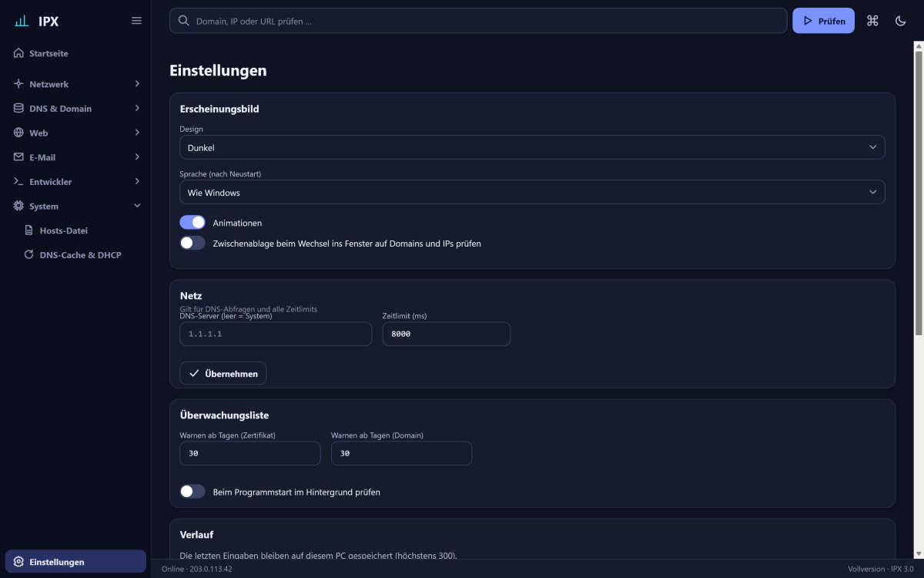Viewport: 924px width, 578px height.
Task: Click the DNS & Domain database icon
Action: coord(18,109)
